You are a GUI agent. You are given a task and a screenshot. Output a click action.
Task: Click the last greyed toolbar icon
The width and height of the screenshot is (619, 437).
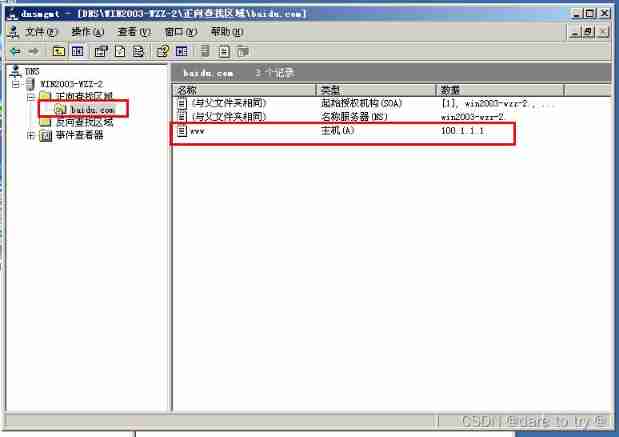[x=243, y=52]
